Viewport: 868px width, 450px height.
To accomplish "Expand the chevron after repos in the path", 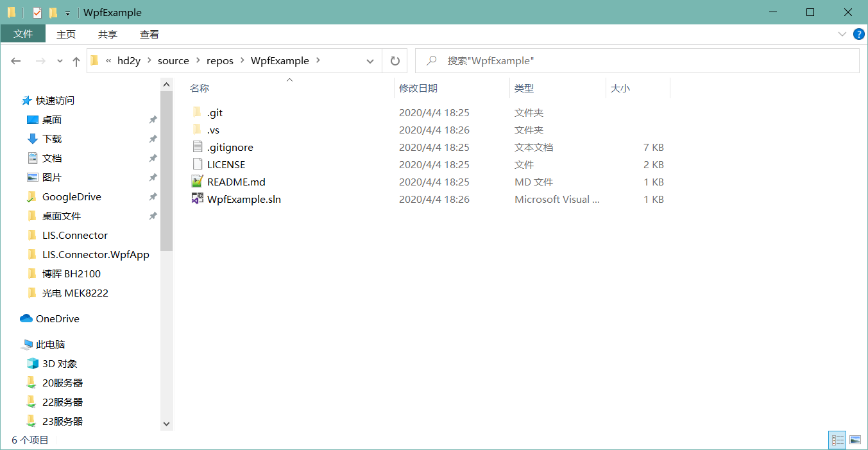I will [243, 61].
